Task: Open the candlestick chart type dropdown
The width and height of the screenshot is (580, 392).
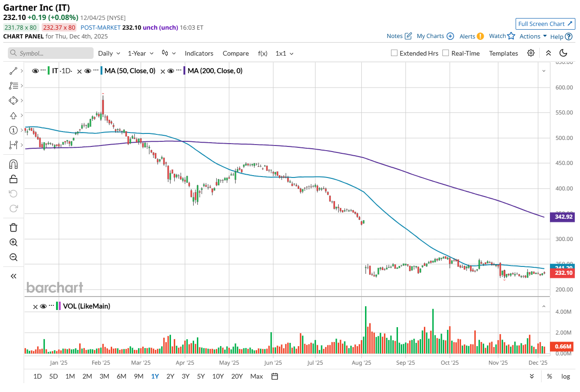Action: coord(169,53)
